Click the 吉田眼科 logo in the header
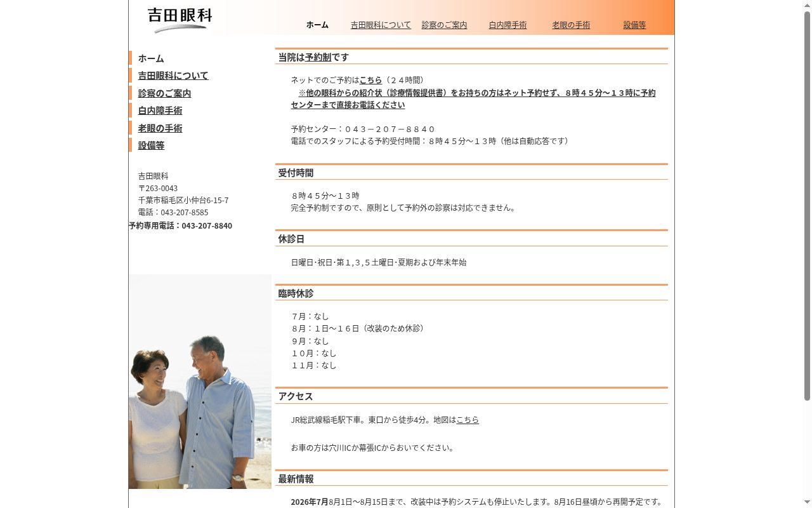The height and width of the screenshot is (508, 812). click(x=180, y=20)
